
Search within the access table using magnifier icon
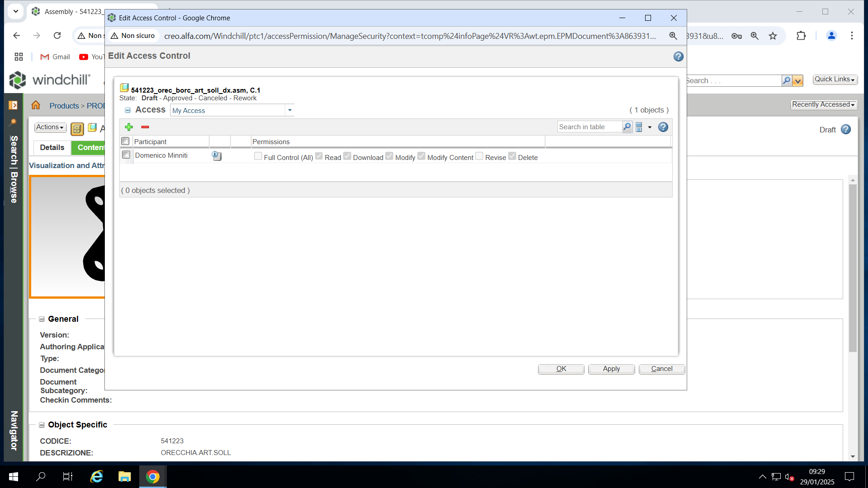pos(627,127)
